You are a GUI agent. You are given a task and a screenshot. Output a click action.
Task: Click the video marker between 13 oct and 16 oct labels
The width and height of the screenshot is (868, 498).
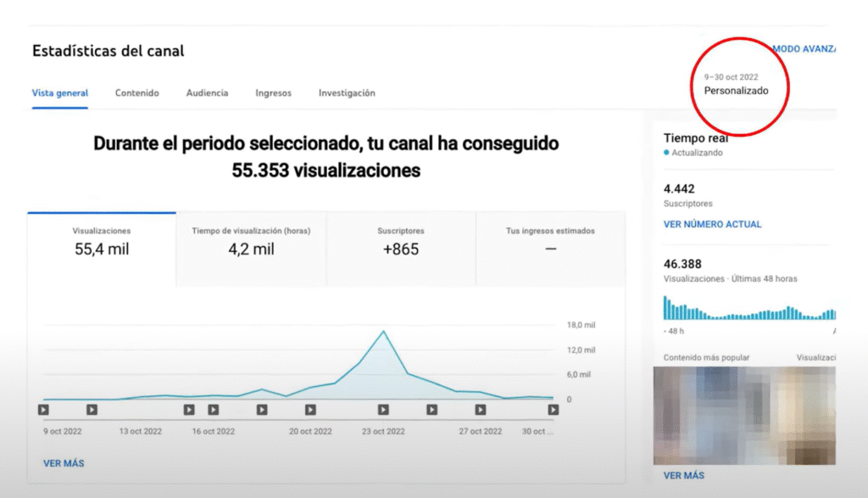(x=189, y=410)
